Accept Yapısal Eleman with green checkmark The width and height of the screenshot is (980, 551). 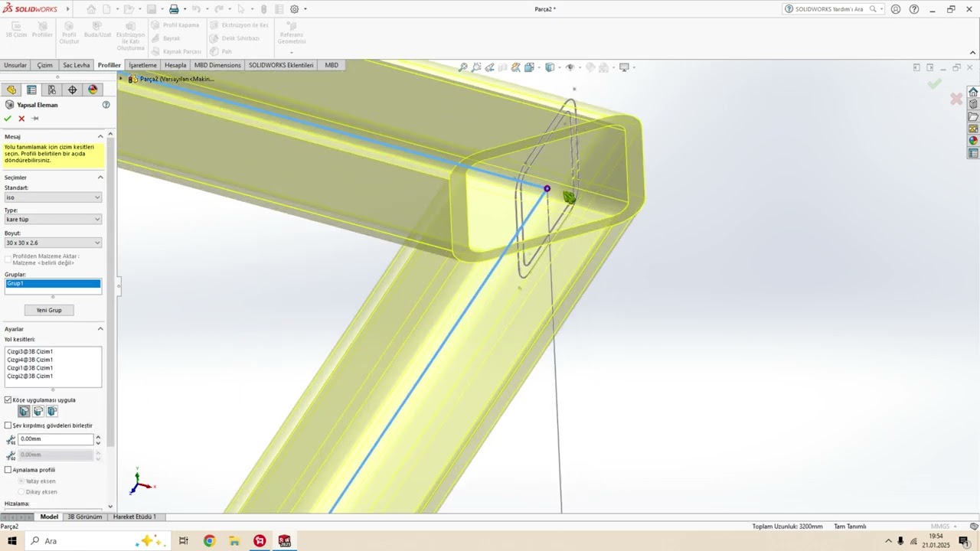(8, 119)
